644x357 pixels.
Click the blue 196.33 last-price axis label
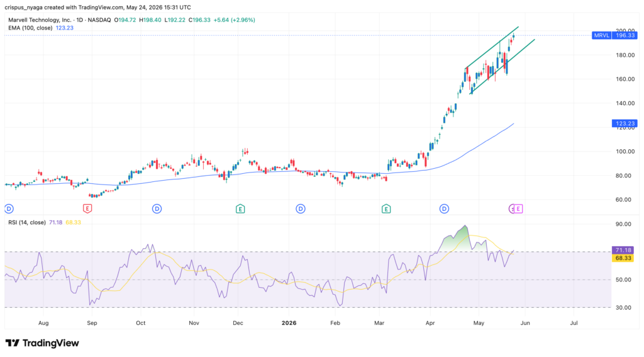point(625,35)
